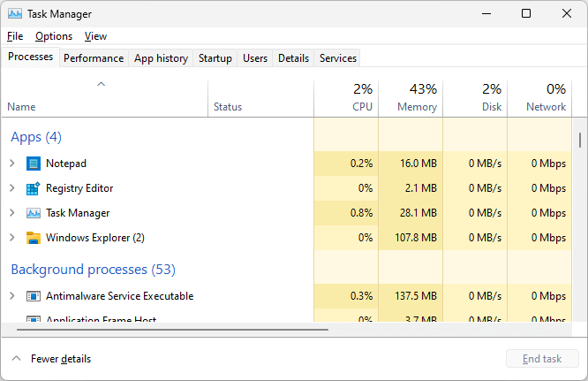Image resolution: width=588 pixels, height=381 pixels.
Task: Expand the Registry Editor process group
Action: (x=12, y=188)
